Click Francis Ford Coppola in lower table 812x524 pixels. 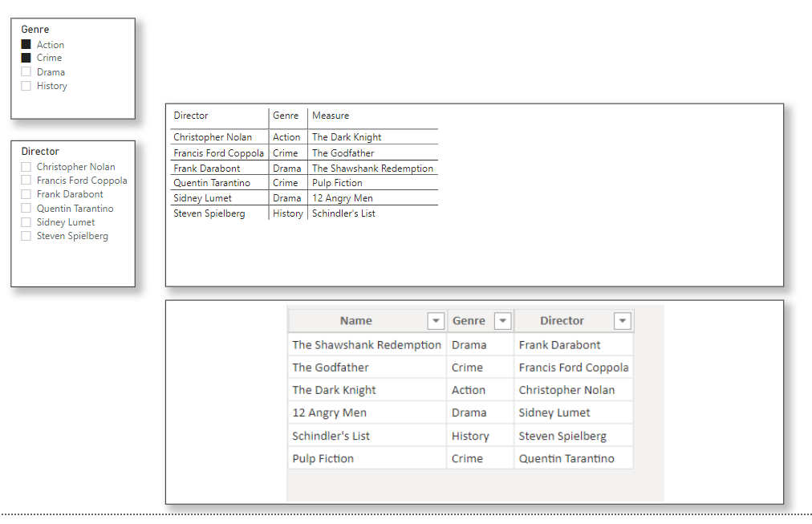click(x=574, y=368)
